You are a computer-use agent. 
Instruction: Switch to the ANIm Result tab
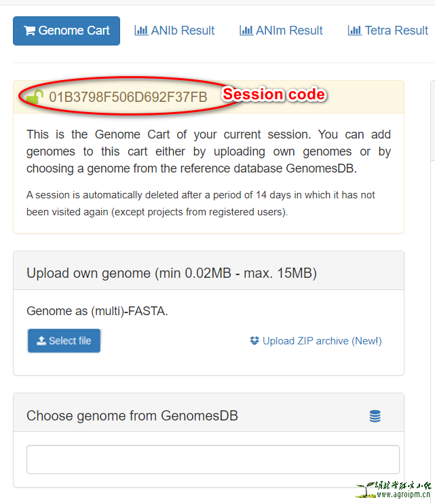click(x=281, y=31)
